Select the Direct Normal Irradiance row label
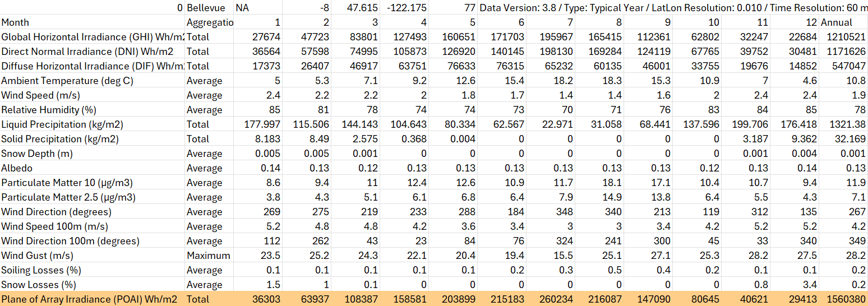This screenshot has width=868, height=306. [87, 52]
